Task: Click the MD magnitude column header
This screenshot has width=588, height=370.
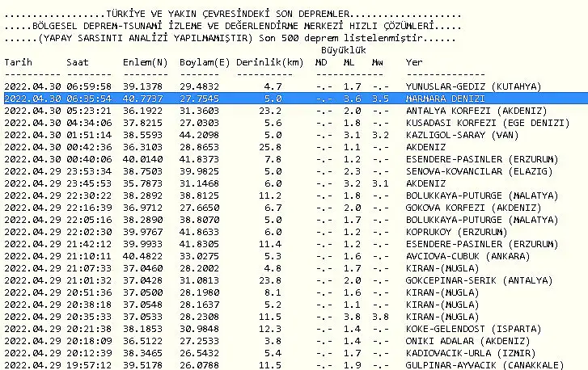Action: point(321,62)
